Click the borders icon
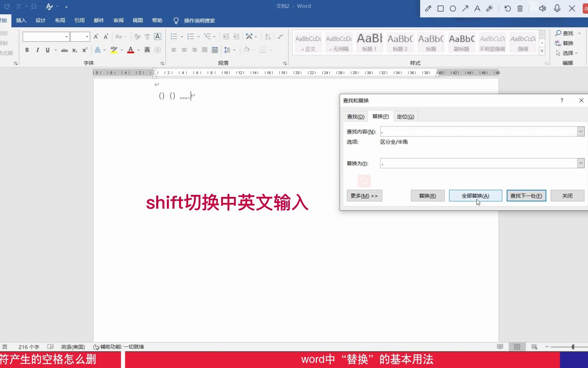588x368 pixels. [263, 50]
